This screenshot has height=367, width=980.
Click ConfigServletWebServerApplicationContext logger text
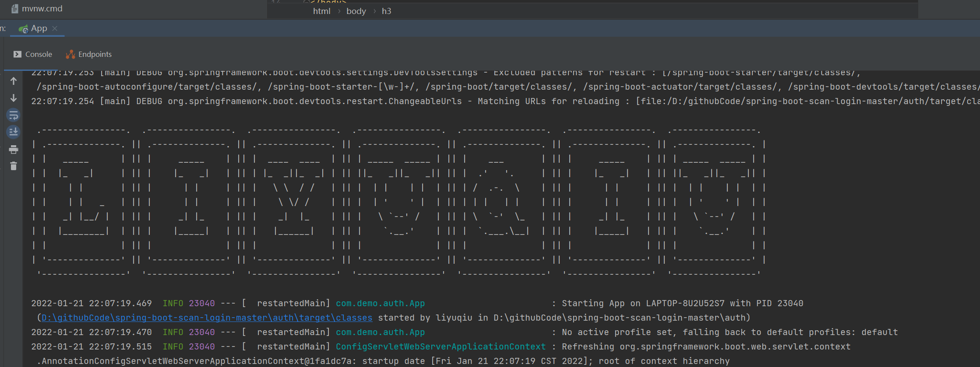click(x=441, y=346)
